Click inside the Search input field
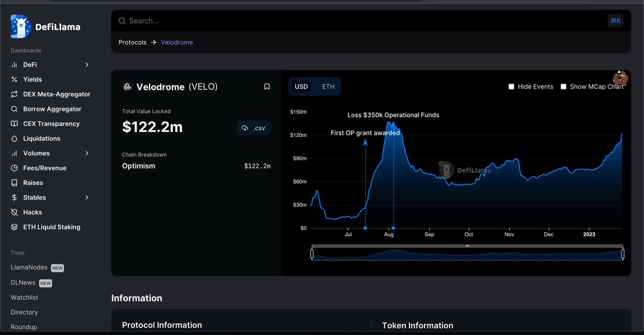644x335 pixels. (x=215, y=20)
